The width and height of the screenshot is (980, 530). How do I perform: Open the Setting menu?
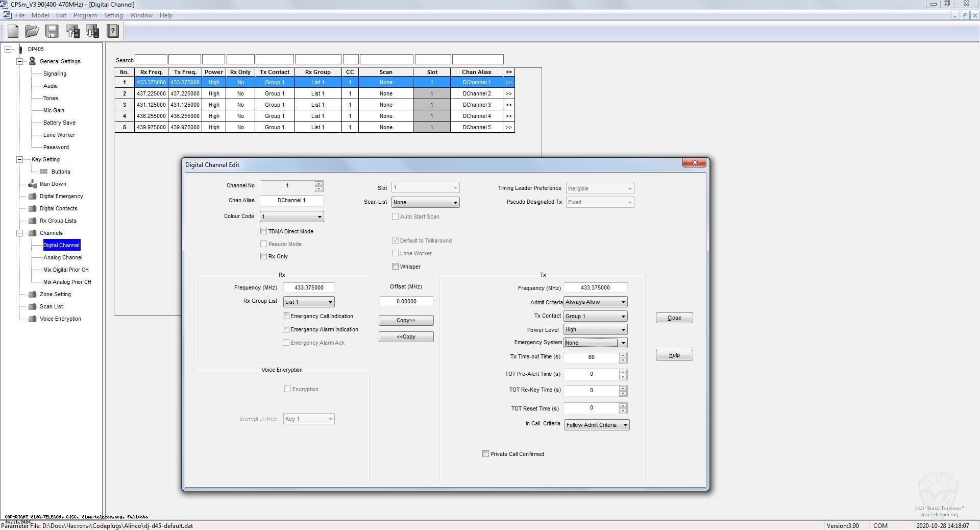click(x=113, y=15)
